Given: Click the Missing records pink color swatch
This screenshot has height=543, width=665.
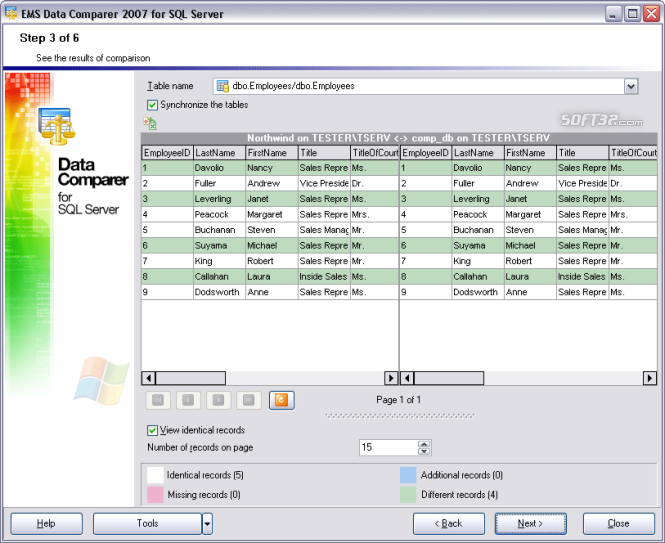Looking at the screenshot, I should (155, 495).
